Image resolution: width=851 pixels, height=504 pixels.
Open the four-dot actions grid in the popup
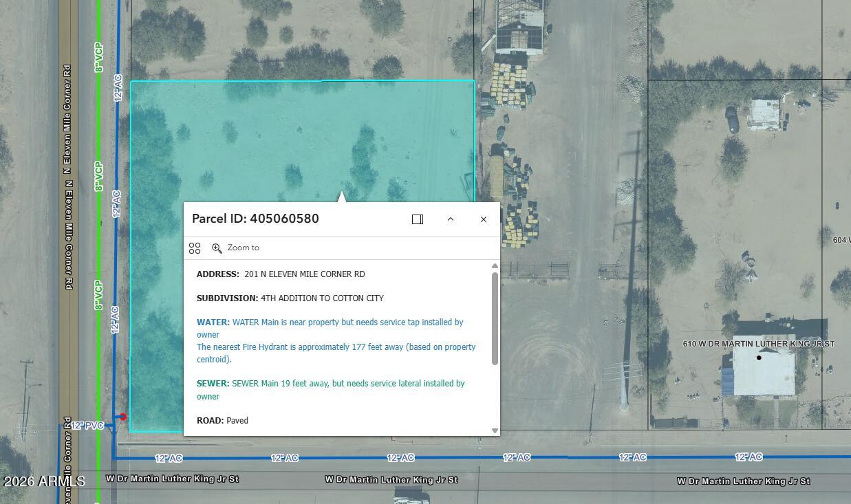coord(195,248)
